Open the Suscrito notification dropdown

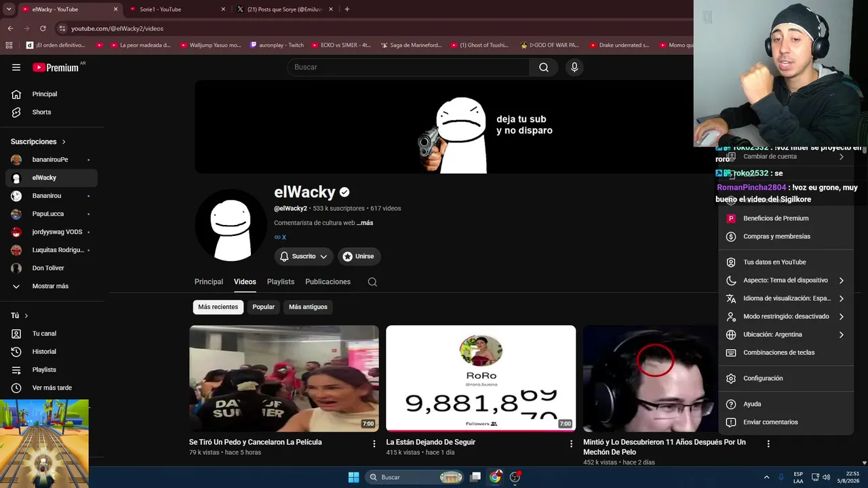coord(304,256)
